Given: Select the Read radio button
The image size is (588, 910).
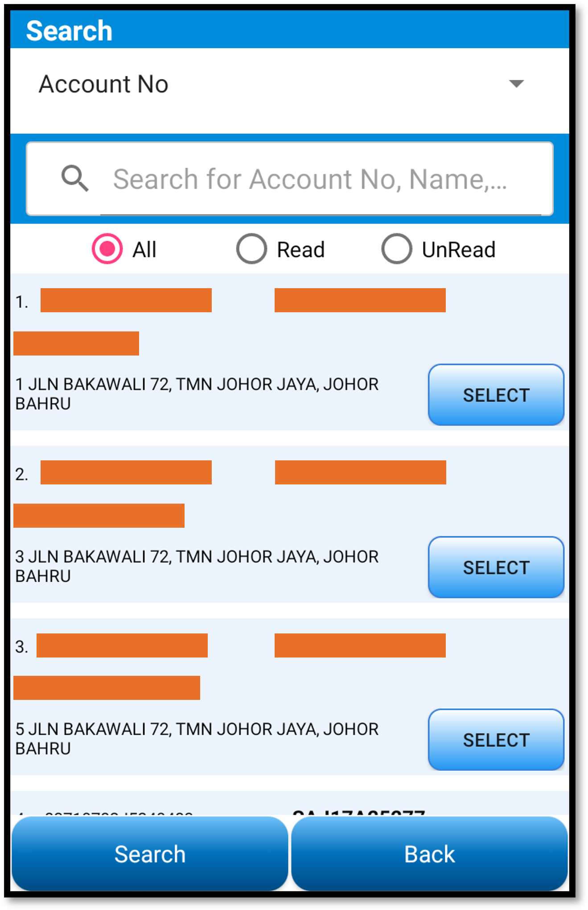Looking at the screenshot, I should pos(251,249).
